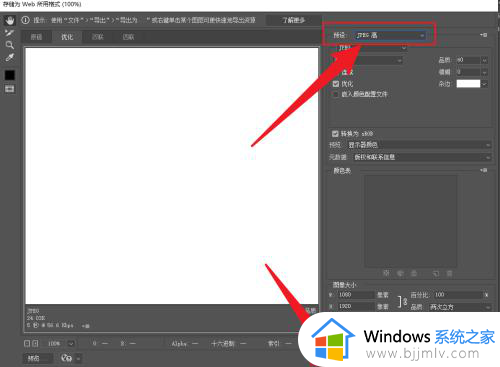Toggle the constrain proportions link icon
500x367 pixels.
[403, 301]
